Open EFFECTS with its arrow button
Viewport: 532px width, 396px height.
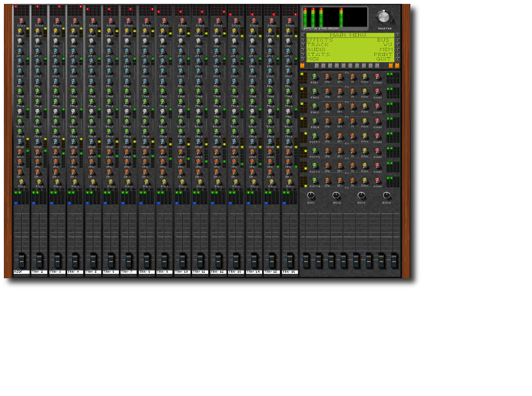click(303, 40)
